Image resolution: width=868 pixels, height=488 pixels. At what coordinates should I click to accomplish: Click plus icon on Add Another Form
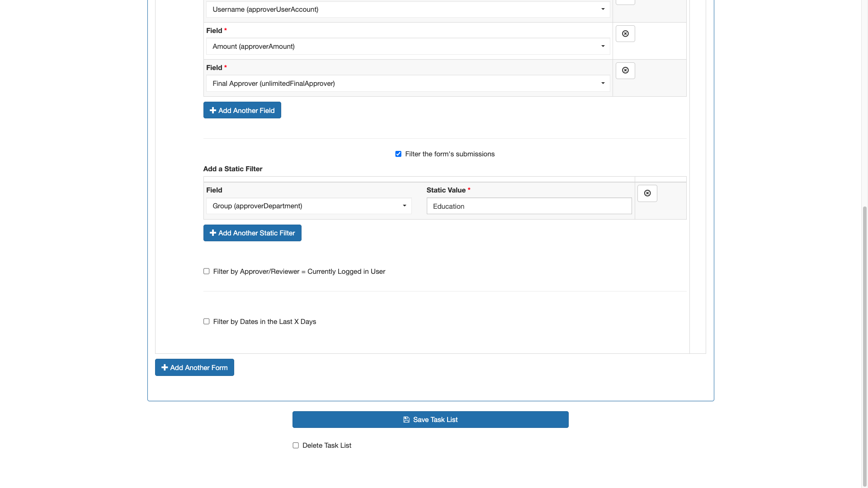[x=165, y=368]
